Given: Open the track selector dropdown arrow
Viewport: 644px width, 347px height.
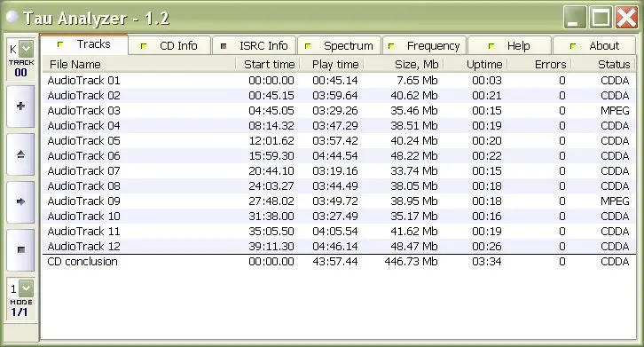Looking at the screenshot, I should (27, 49).
